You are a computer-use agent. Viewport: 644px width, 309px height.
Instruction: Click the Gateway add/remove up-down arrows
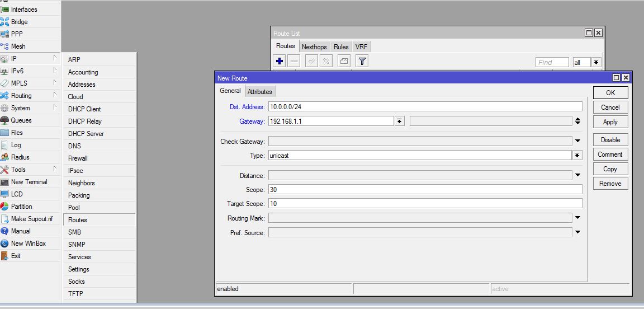click(577, 121)
